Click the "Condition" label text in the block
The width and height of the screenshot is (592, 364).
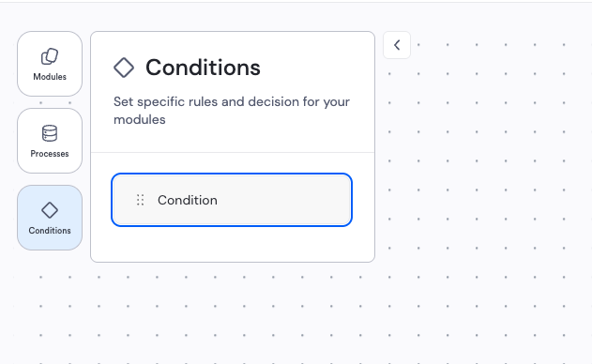[x=188, y=200]
